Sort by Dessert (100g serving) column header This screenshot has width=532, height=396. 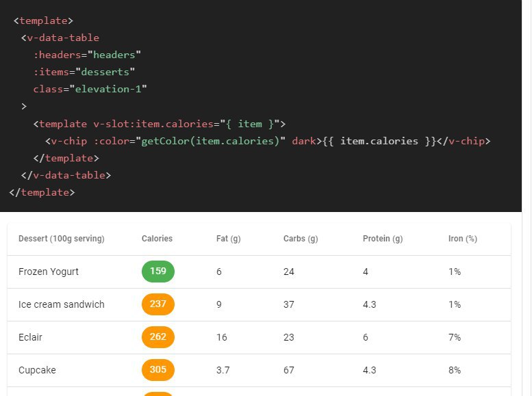pyautogui.click(x=62, y=239)
